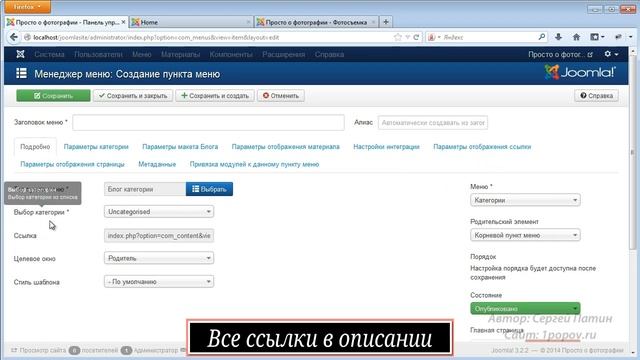
Task: Click the browser back arrow button
Action: tap(13, 37)
